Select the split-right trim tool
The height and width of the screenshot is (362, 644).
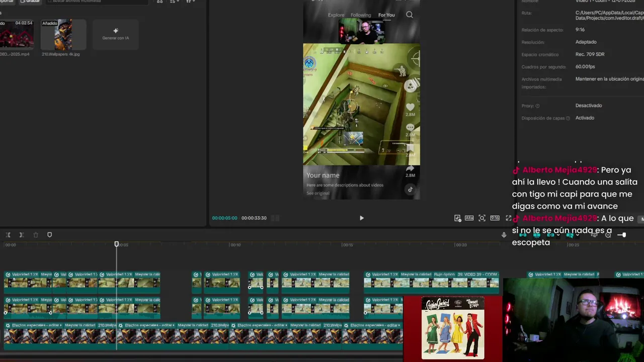(22, 235)
